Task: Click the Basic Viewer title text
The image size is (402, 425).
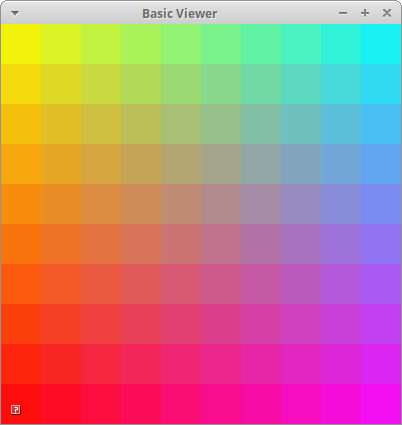Action: [180, 14]
